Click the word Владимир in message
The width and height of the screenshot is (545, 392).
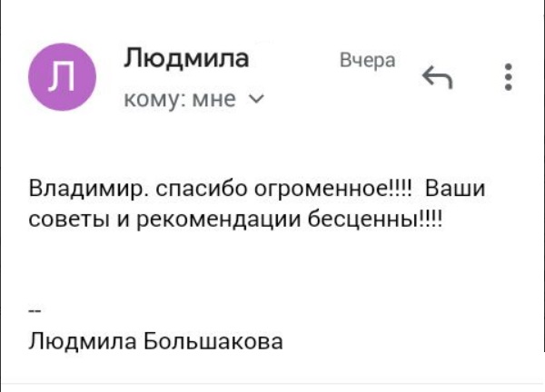pos(88,191)
